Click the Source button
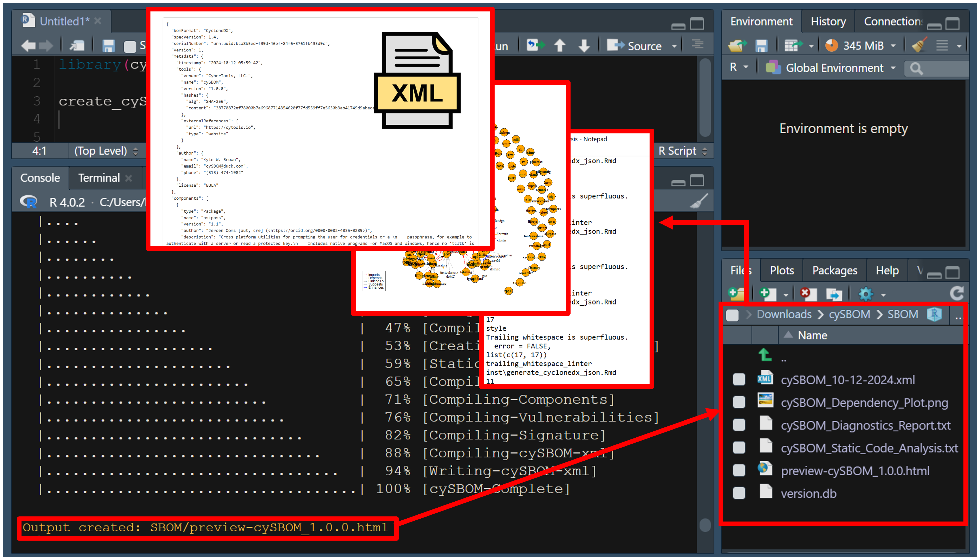The height and width of the screenshot is (560, 980). tap(634, 46)
